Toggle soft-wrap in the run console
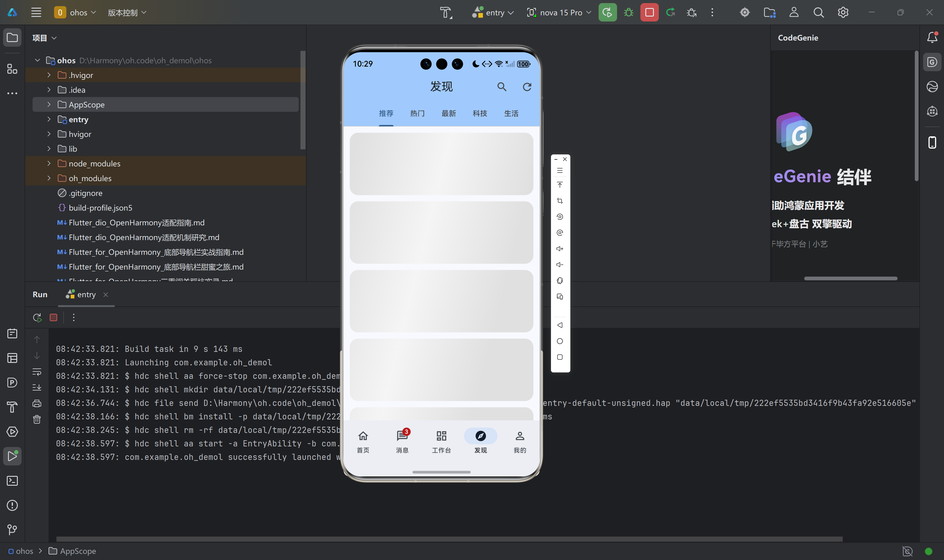 pyautogui.click(x=37, y=372)
